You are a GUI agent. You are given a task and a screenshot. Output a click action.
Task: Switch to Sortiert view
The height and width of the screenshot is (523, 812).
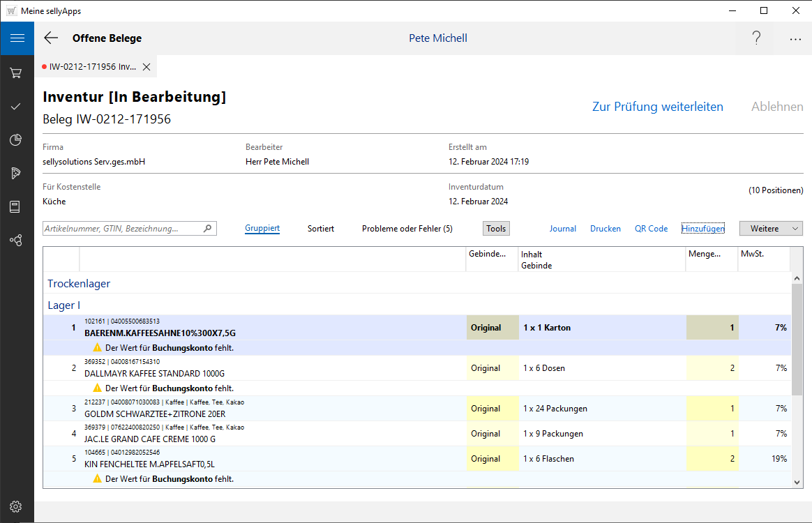tap(321, 229)
